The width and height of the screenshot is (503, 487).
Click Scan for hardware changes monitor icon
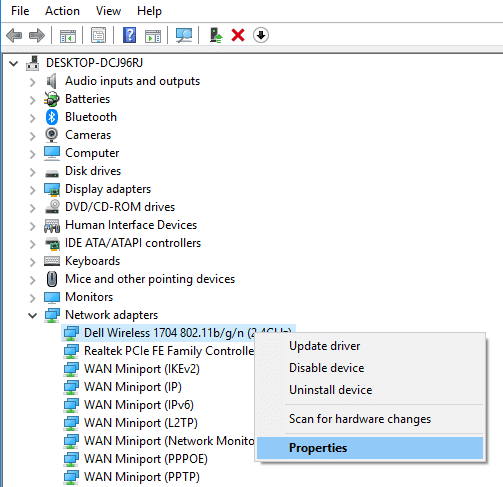click(184, 35)
